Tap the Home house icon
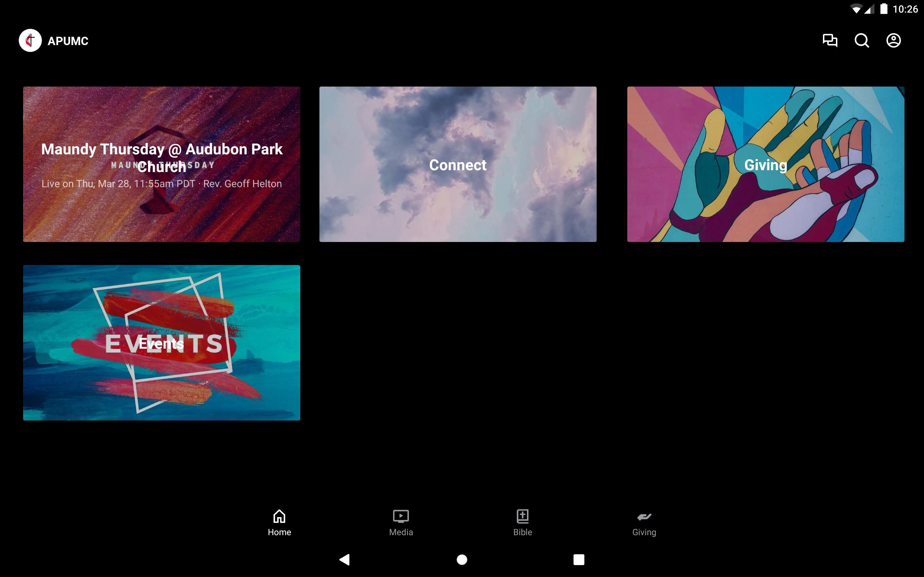 click(279, 516)
